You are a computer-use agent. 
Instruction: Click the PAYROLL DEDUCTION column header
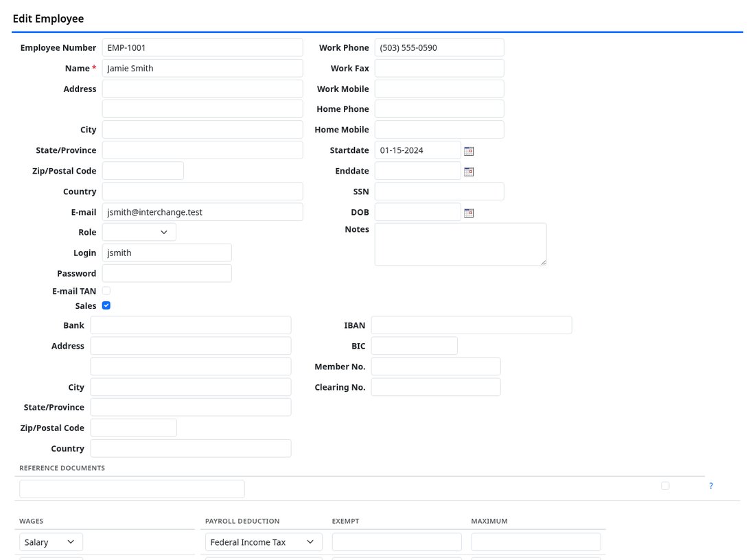[242, 521]
